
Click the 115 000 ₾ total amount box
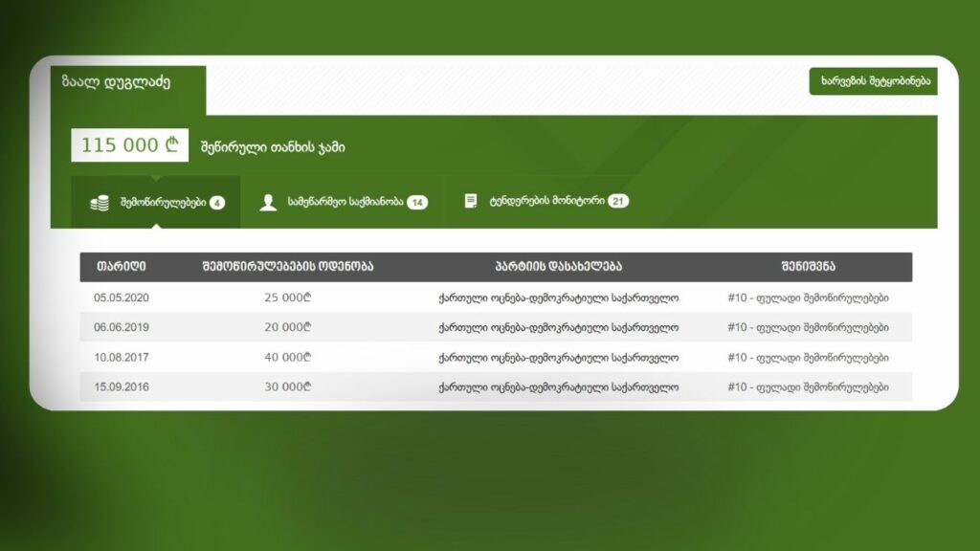click(129, 145)
